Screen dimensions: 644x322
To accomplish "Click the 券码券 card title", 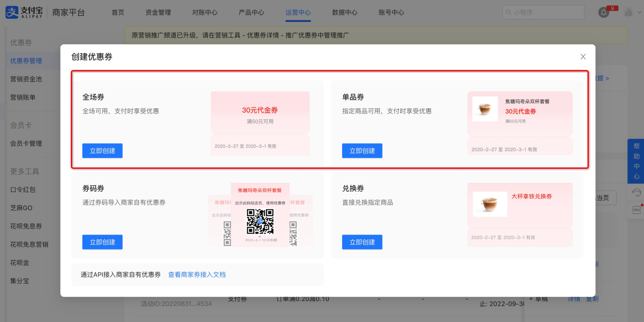I will click(93, 188).
